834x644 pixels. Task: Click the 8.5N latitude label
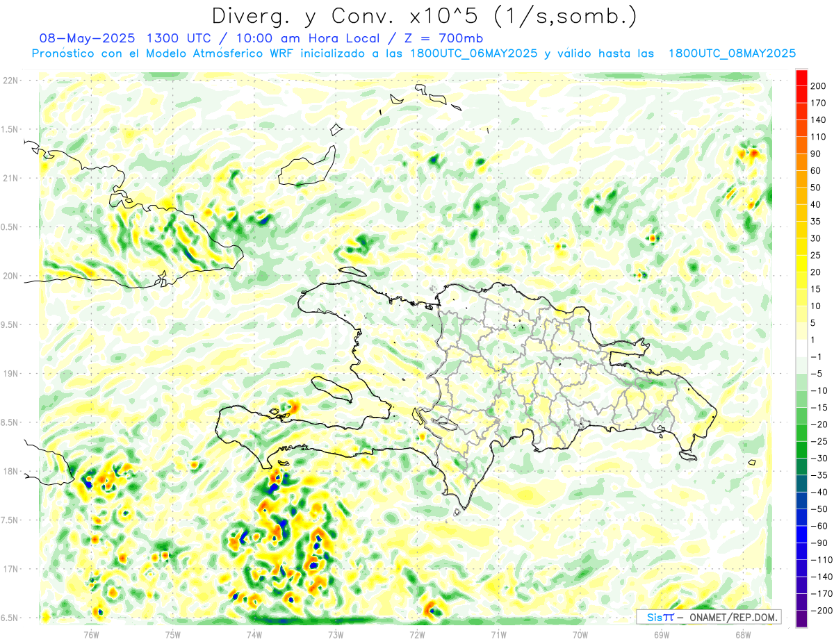10,422
